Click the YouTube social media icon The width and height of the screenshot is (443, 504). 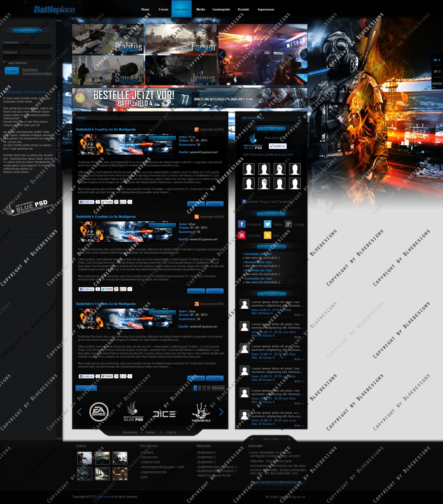point(242,235)
